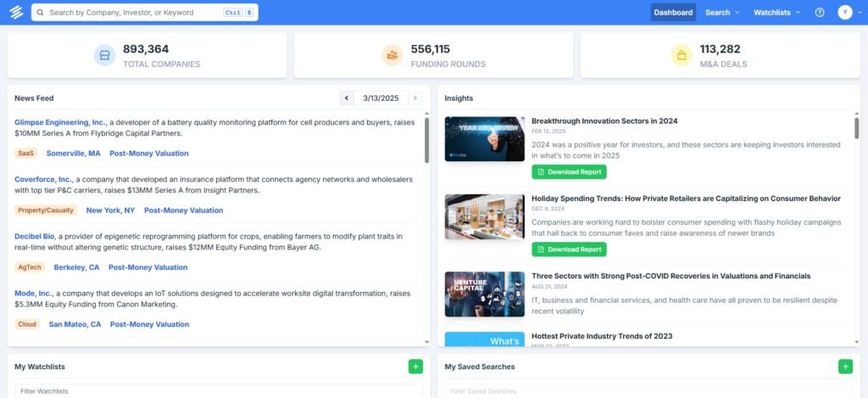This screenshot has height=398, width=868.
Task: Add a new watchlist with green plus button
Action: (x=415, y=367)
